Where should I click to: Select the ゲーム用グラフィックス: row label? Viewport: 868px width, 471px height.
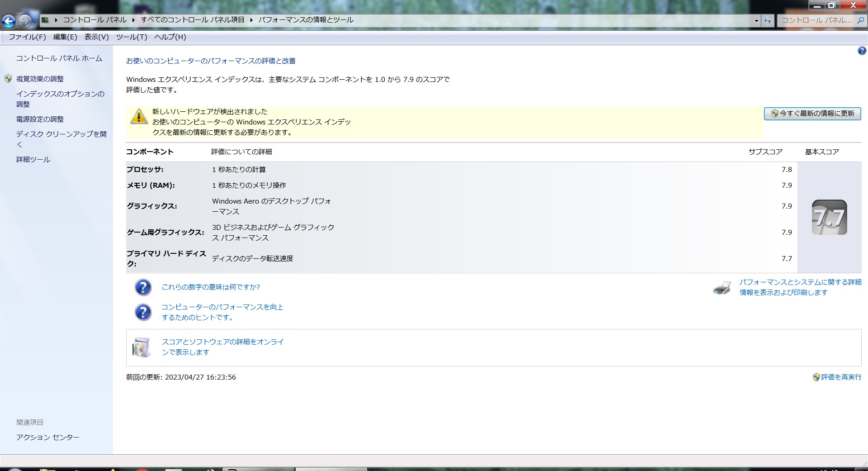(x=165, y=232)
